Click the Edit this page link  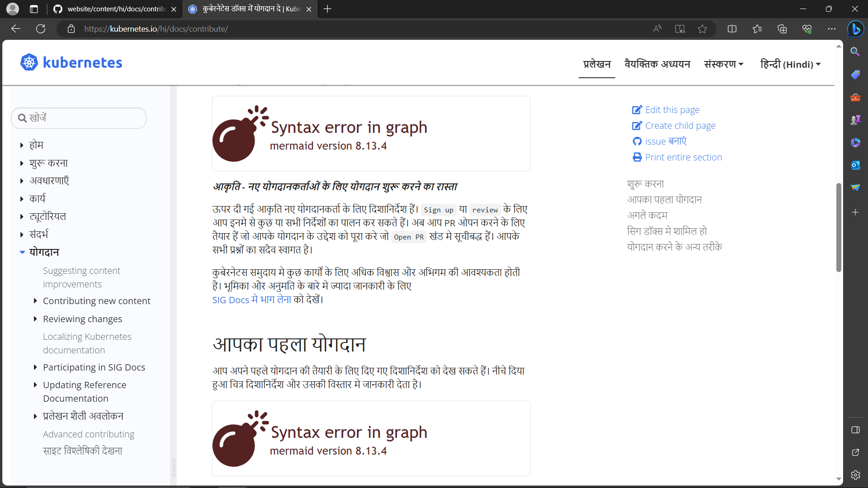[x=672, y=109]
